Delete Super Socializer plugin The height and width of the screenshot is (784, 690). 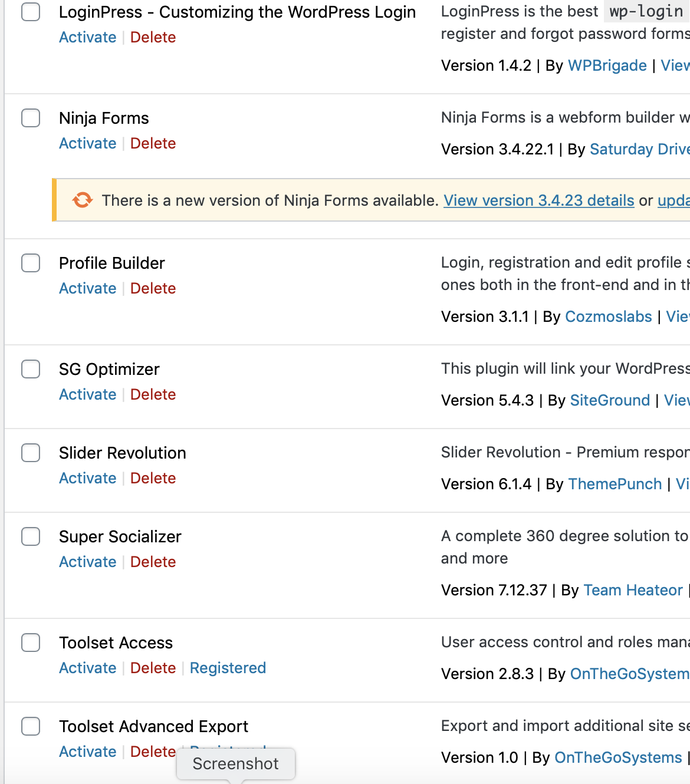(153, 562)
